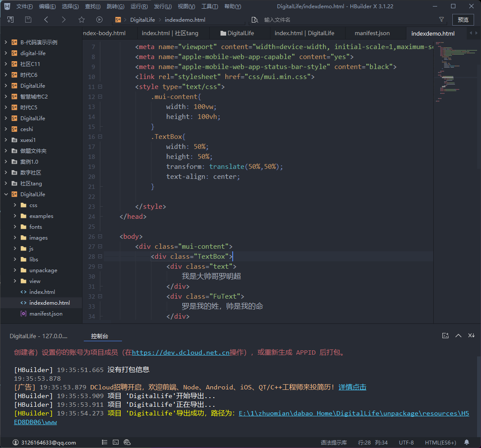This screenshot has height=448, width=481.
Task: Click the 预览 preview button
Action: coord(463,20)
